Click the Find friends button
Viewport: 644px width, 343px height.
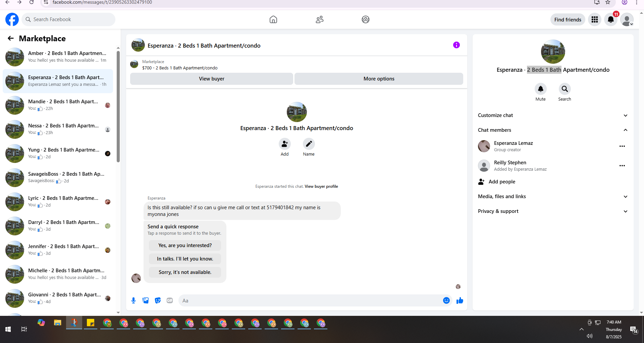pos(568,19)
